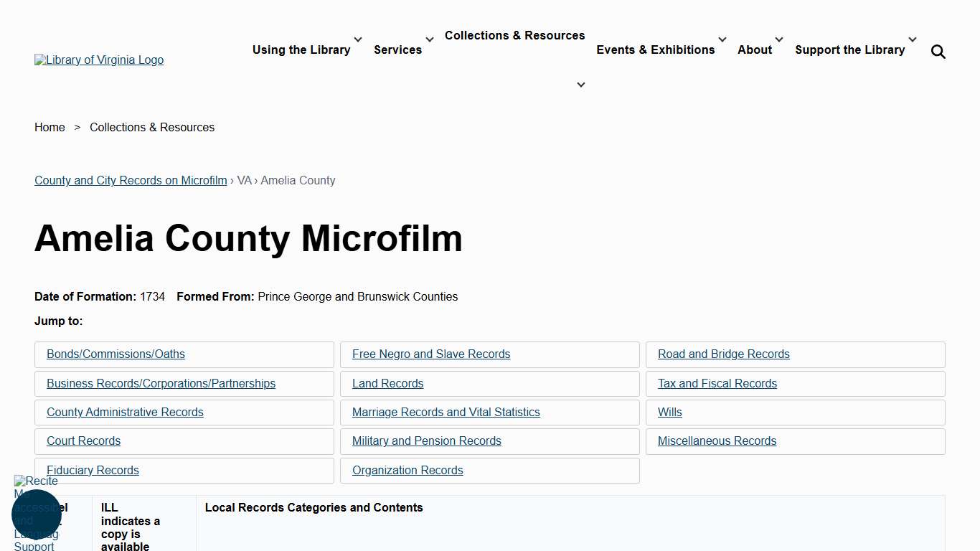This screenshot has width=980, height=551.
Task: Expand the About dropdown chevron
Action: pos(778,39)
